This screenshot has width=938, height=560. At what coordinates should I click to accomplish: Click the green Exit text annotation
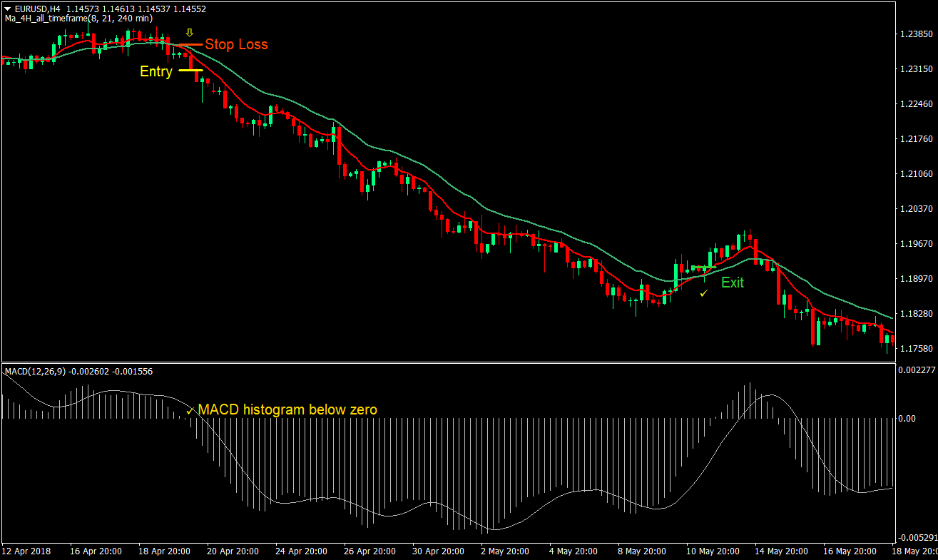coord(732,282)
